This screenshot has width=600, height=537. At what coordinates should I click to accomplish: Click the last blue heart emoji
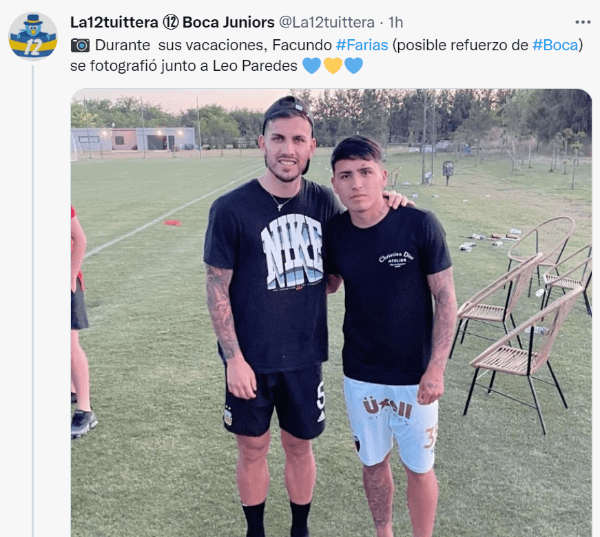click(x=354, y=66)
